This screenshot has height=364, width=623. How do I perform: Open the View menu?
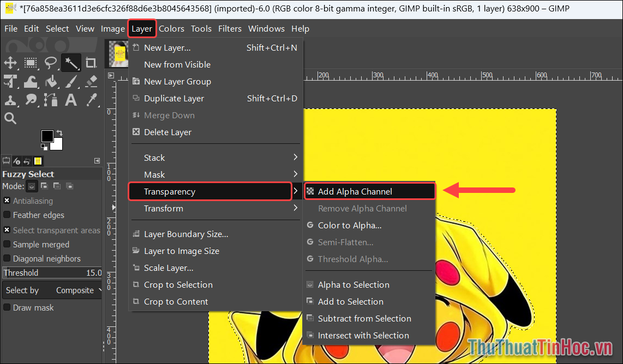tap(85, 28)
